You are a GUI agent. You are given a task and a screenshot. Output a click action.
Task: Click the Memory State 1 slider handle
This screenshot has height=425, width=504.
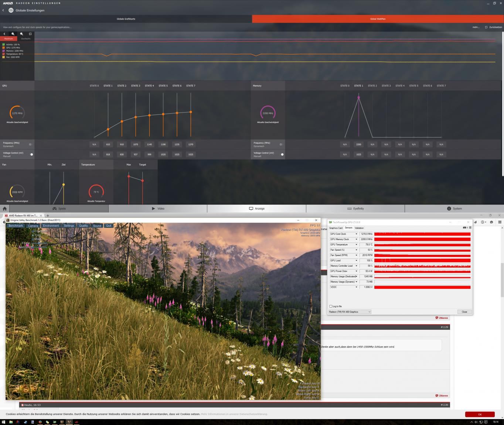pos(358,97)
